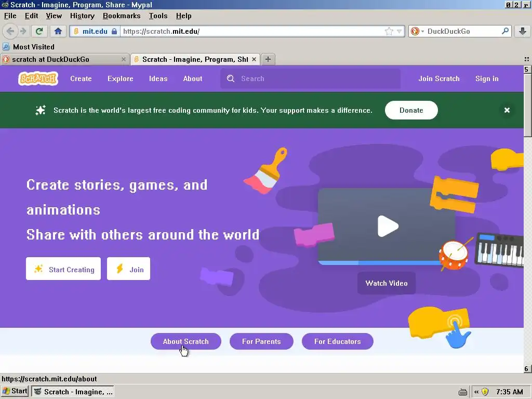Click the Watch Video button

coord(387,283)
